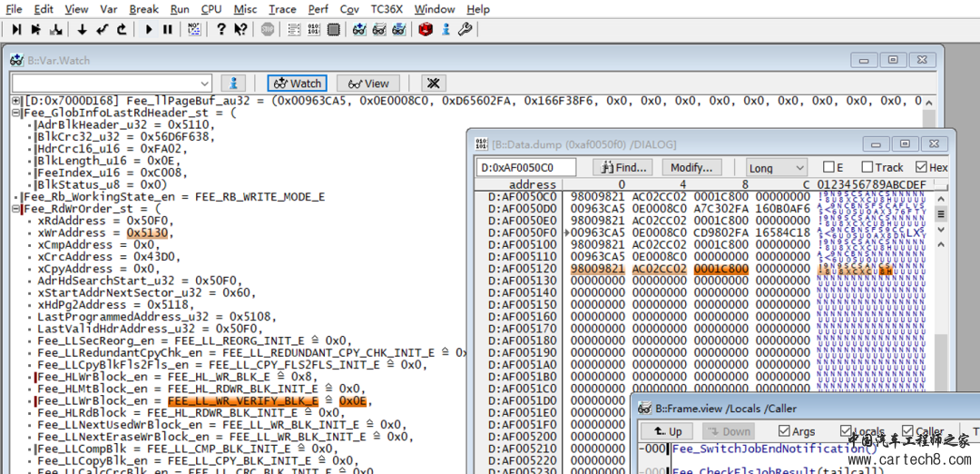The width and height of the screenshot is (980, 474).
Task: Click the Go Next down-arrow icon
Action: click(x=82, y=29)
